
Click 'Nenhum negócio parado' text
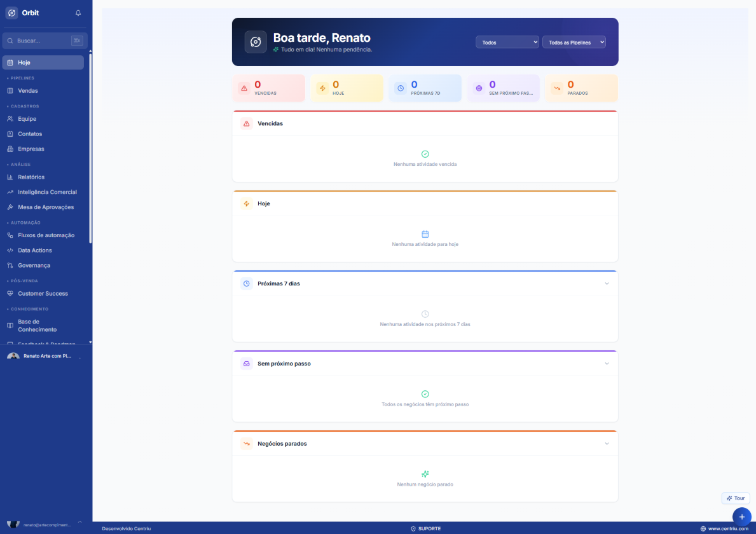click(x=425, y=484)
